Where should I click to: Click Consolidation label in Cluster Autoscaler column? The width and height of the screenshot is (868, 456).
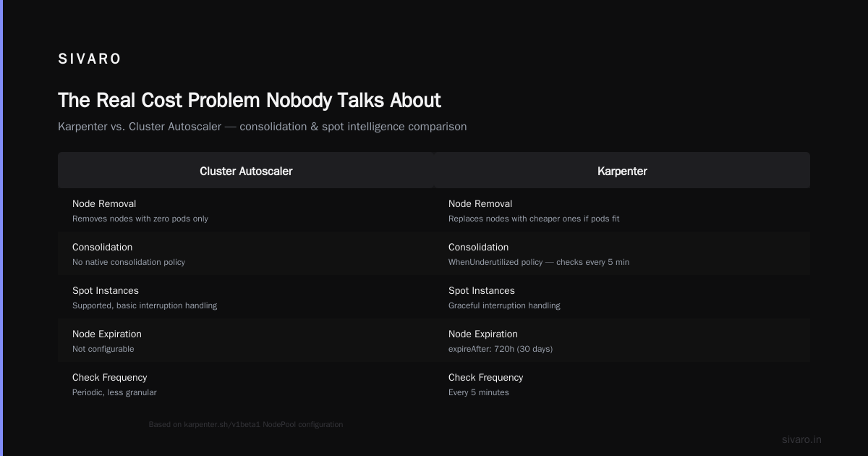(103, 248)
